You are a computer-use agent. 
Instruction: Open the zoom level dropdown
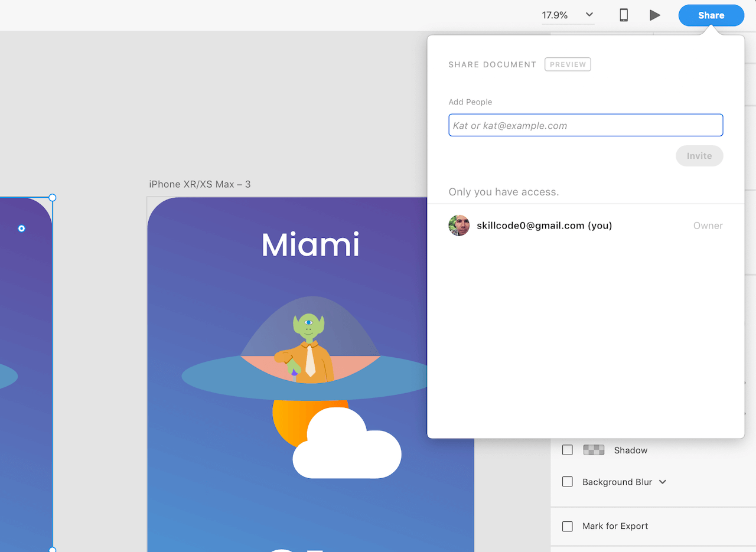click(588, 15)
